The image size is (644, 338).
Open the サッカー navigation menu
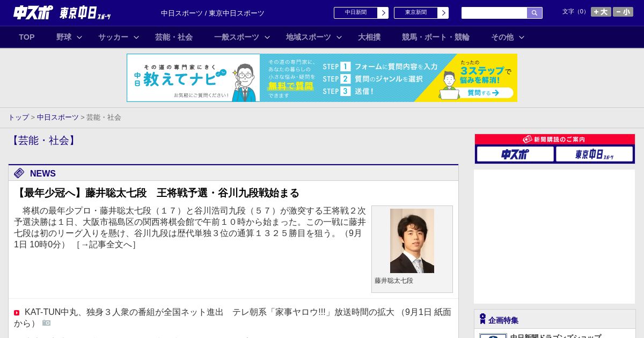click(x=113, y=37)
